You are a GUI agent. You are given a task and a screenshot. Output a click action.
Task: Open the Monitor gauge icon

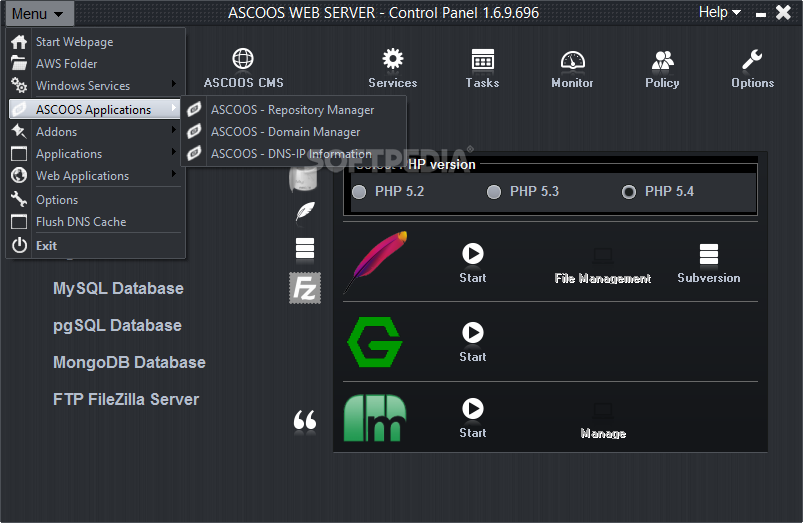[x=573, y=59]
